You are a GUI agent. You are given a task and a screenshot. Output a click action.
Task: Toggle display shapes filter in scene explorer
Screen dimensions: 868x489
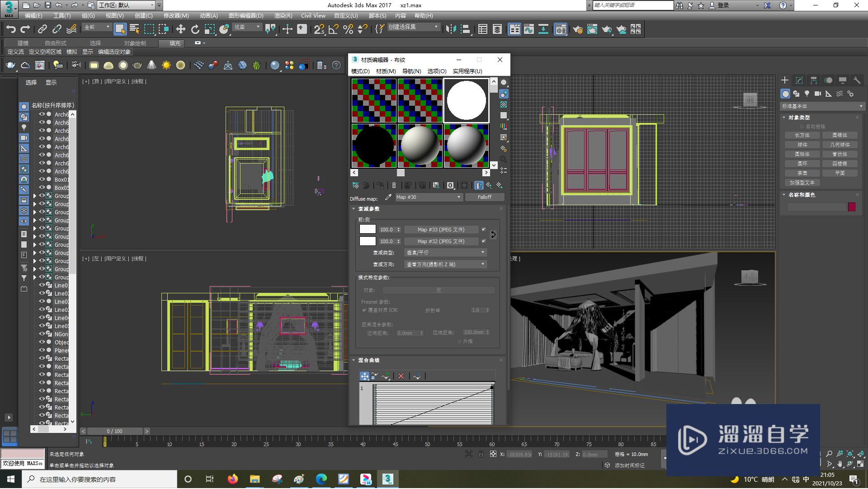tap(24, 117)
